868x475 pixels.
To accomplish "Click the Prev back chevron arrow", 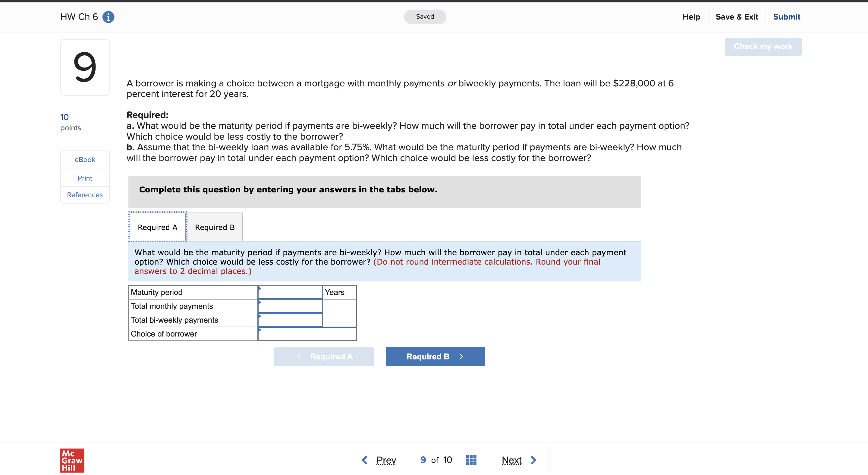I will [365, 460].
